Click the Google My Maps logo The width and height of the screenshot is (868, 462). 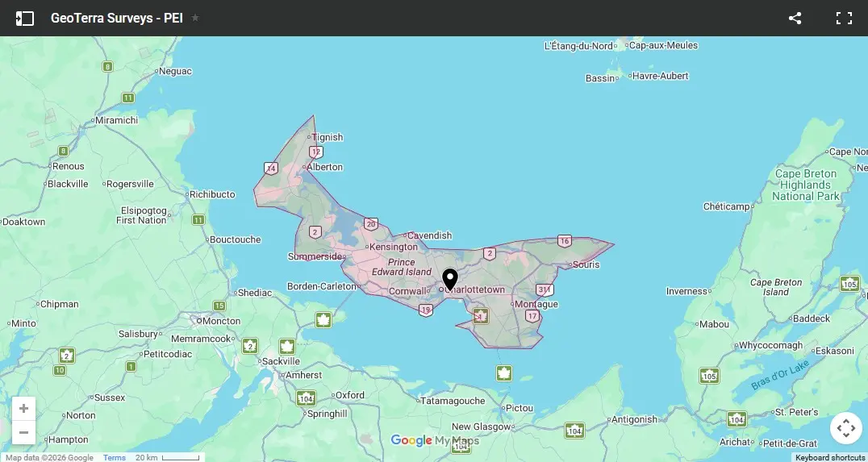pos(435,440)
